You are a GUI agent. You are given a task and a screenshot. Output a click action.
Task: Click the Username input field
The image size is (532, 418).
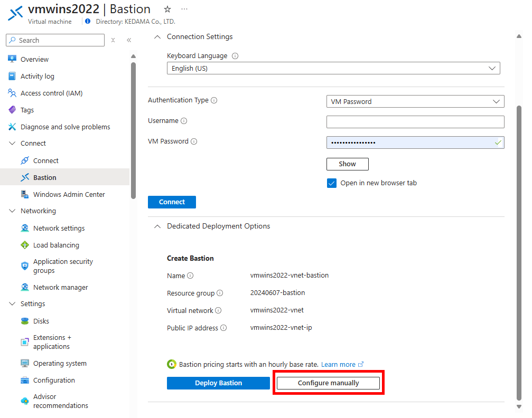pyautogui.click(x=415, y=122)
